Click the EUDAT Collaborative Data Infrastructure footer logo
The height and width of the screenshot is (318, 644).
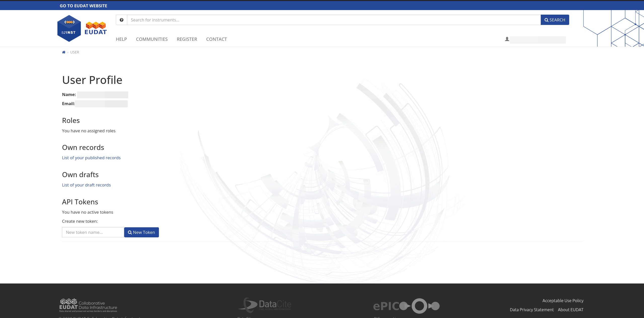click(88, 305)
